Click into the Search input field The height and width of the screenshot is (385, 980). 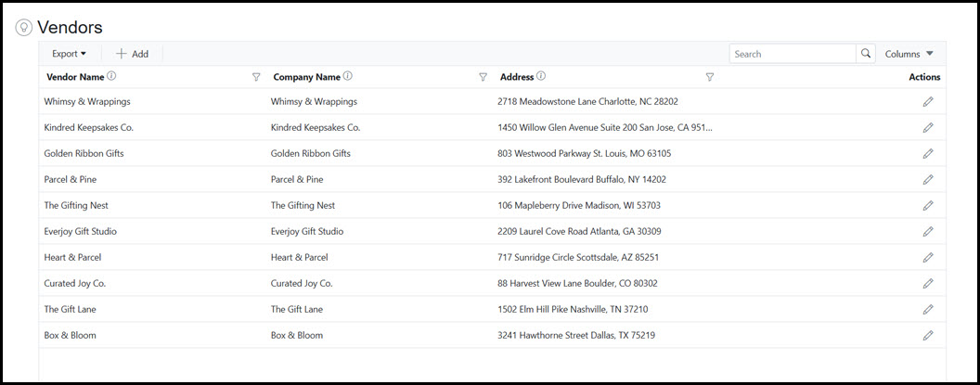click(792, 54)
